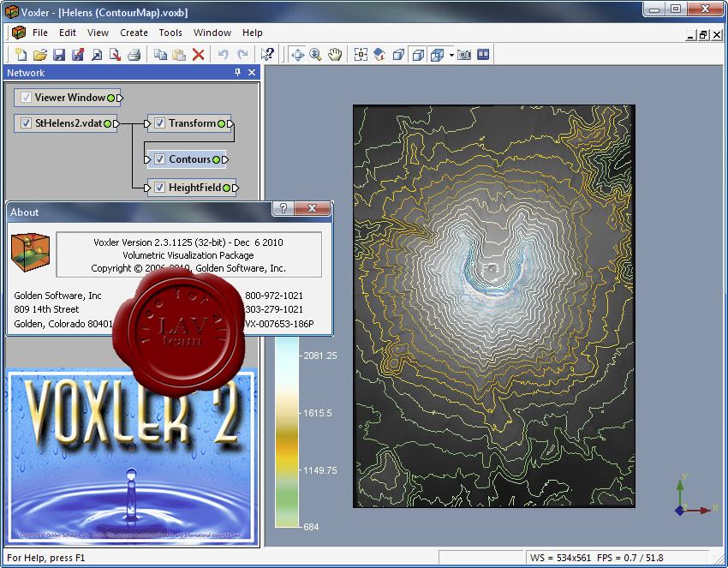Screen dimensions: 728x568
Task: Pin the Network panel
Action: pyautogui.click(x=238, y=73)
